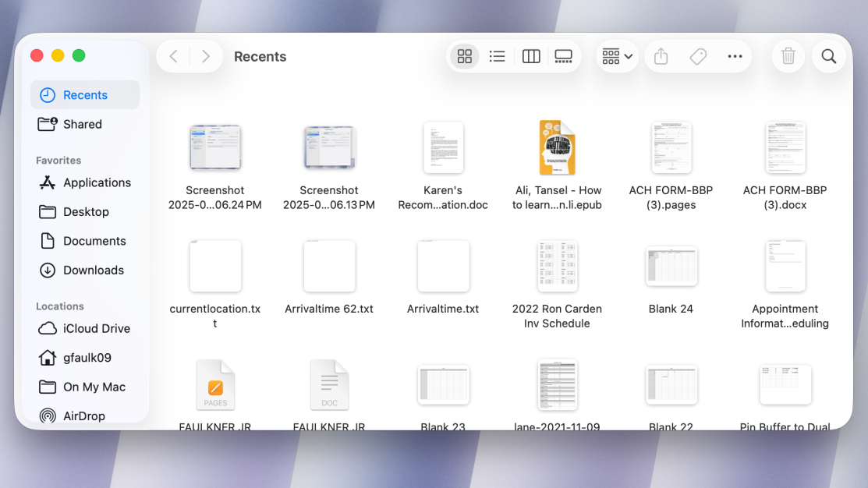Open the Group By dropdown
The height and width of the screenshot is (488, 868).
tap(617, 56)
